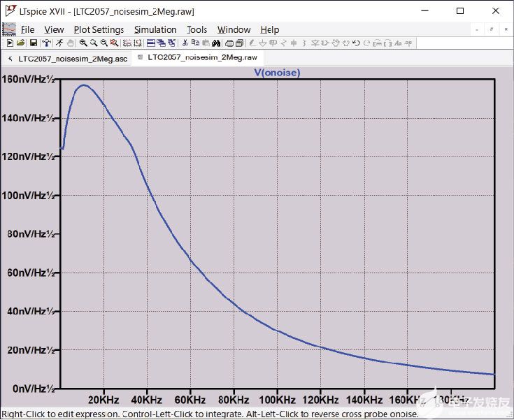Click the Print Setup icon
514x420 pixels.
tap(239, 43)
